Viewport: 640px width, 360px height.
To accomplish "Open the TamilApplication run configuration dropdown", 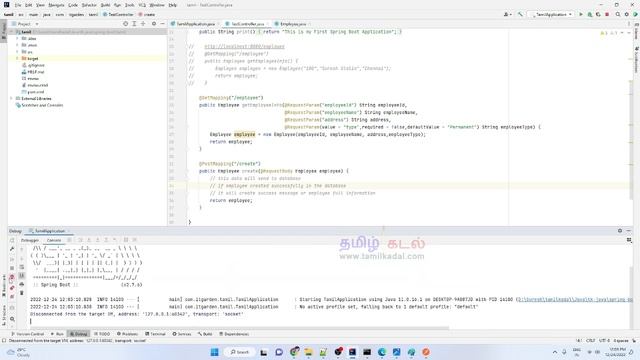I will (551, 14).
